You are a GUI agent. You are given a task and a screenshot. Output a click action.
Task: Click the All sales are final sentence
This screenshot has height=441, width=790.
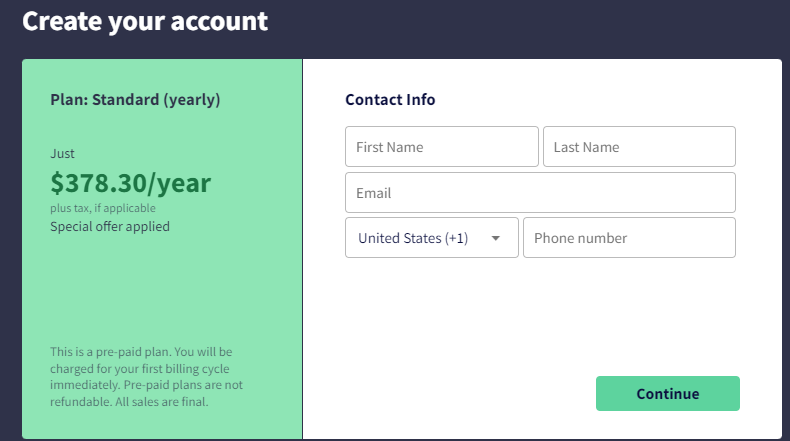tap(170, 402)
